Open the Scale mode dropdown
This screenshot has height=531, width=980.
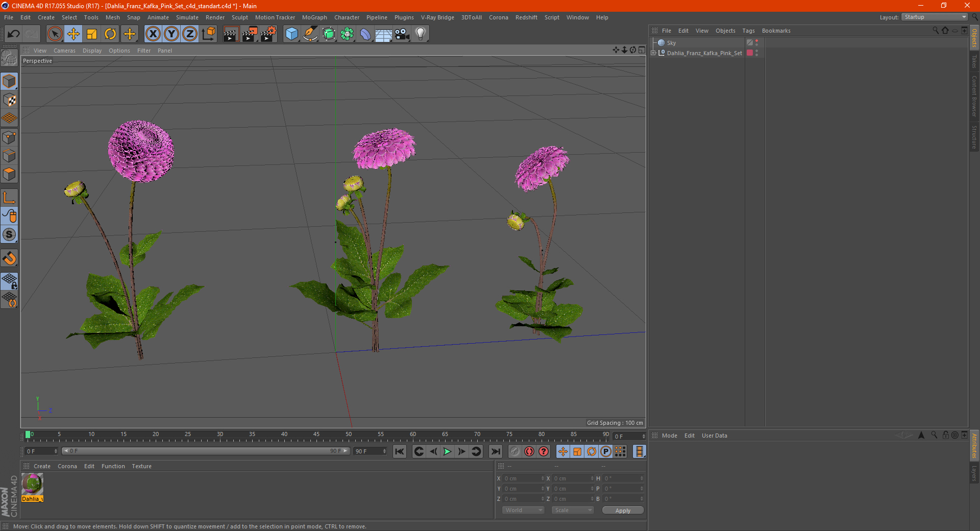(573, 510)
